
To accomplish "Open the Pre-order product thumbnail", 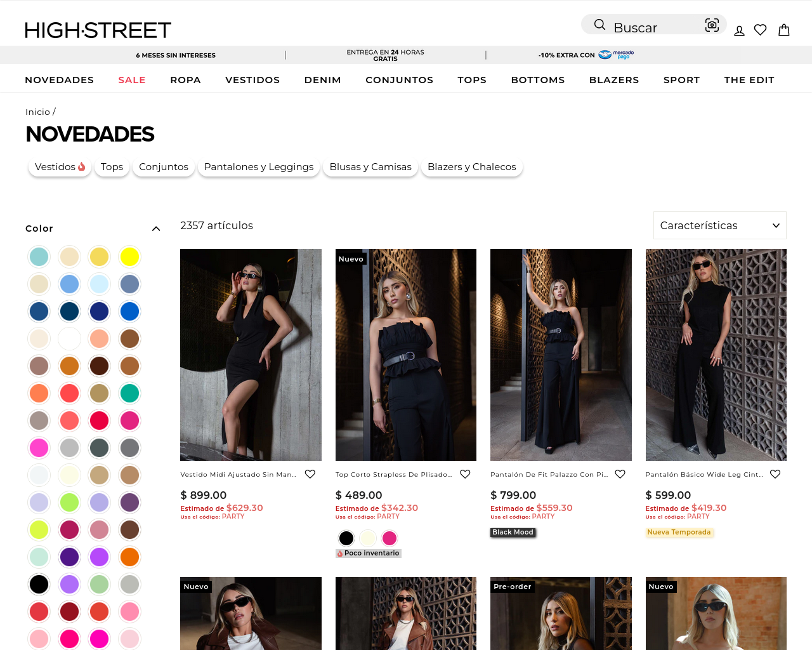I will (x=561, y=613).
